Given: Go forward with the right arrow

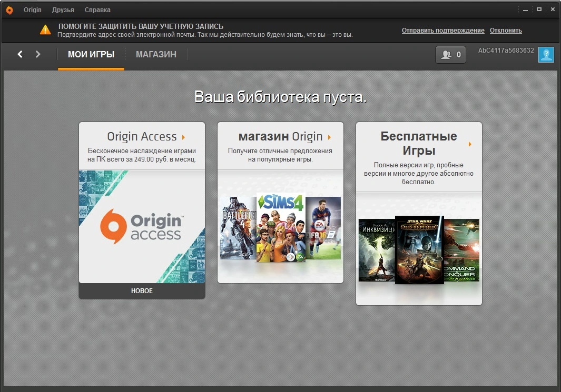Looking at the screenshot, I should pos(37,54).
